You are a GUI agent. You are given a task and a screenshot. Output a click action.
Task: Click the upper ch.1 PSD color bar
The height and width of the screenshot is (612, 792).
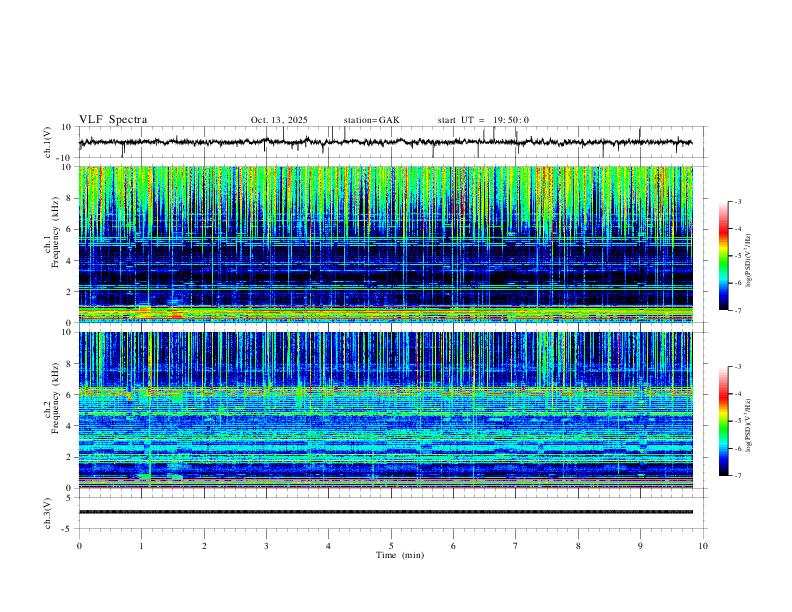click(723, 256)
